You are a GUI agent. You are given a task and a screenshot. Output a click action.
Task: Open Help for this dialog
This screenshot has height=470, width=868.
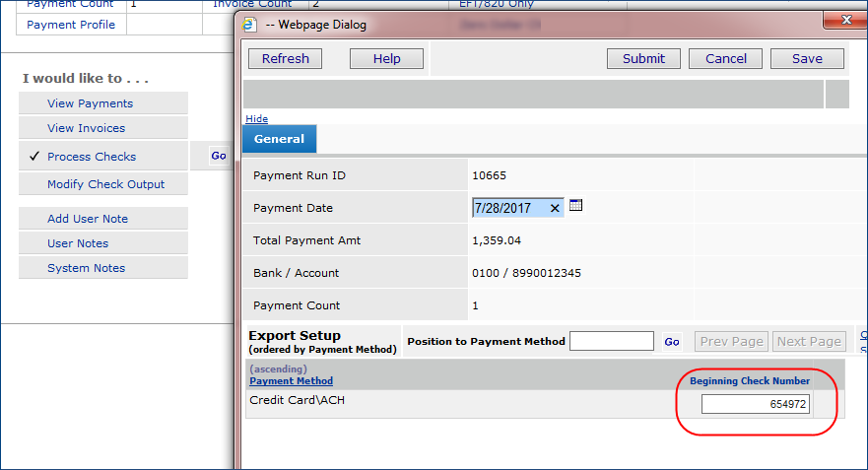(386, 59)
